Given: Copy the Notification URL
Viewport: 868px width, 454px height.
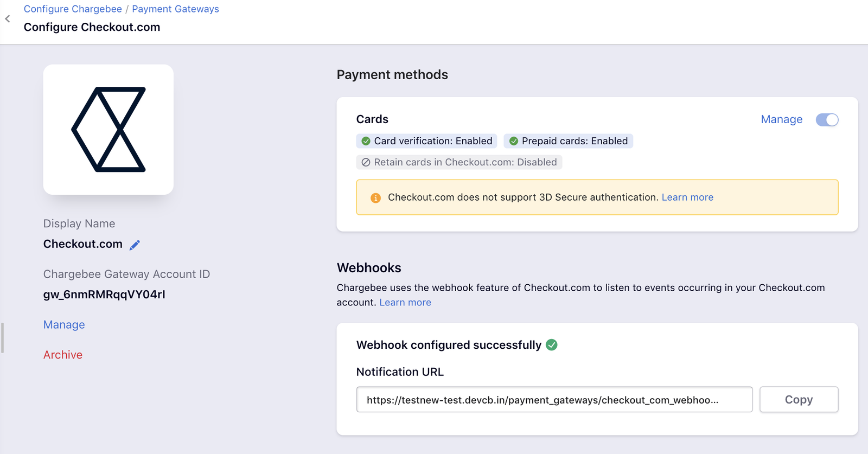Looking at the screenshot, I should (799, 400).
